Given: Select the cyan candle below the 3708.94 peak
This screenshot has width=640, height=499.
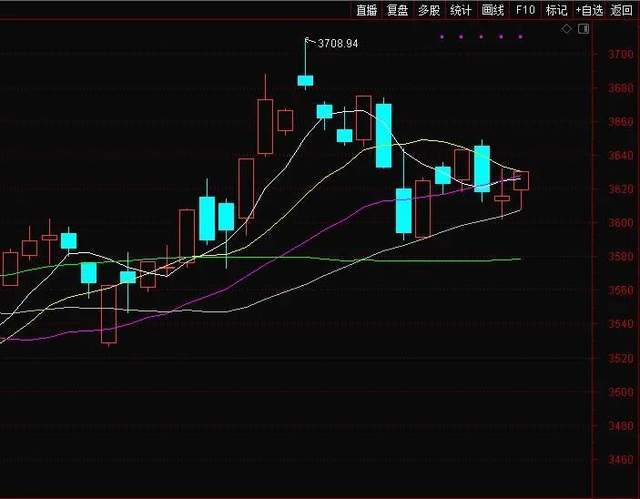Looking at the screenshot, I should [305, 80].
